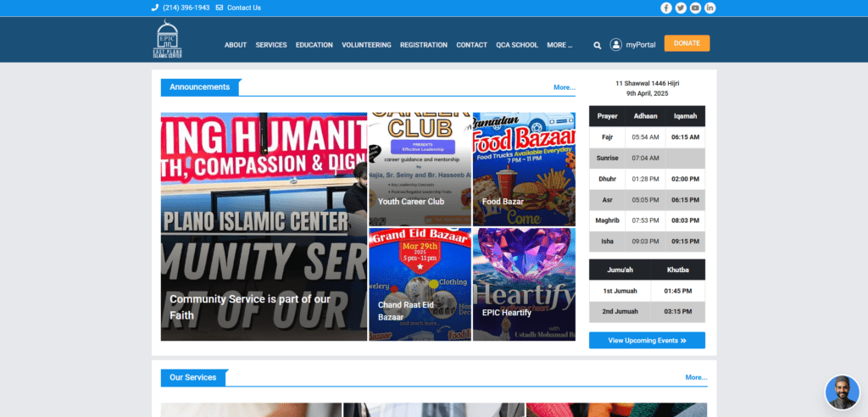Open the SERVICES menu
The height and width of the screenshot is (417, 868).
click(x=271, y=45)
